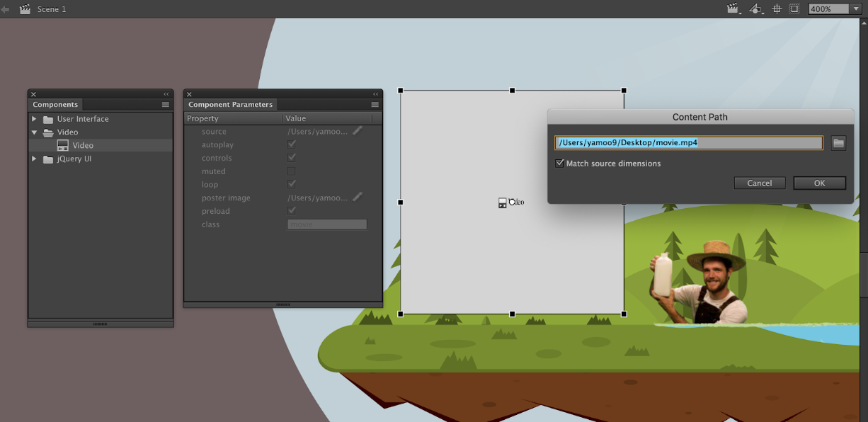Screen dimensions: 868x422
Task: Click the Value column header
Action: 327,118
